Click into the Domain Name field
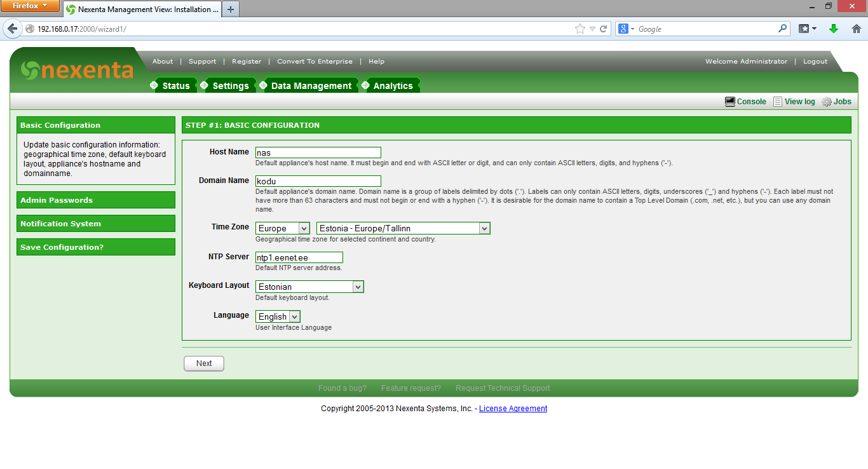This screenshot has width=868, height=469. click(x=318, y=181)
